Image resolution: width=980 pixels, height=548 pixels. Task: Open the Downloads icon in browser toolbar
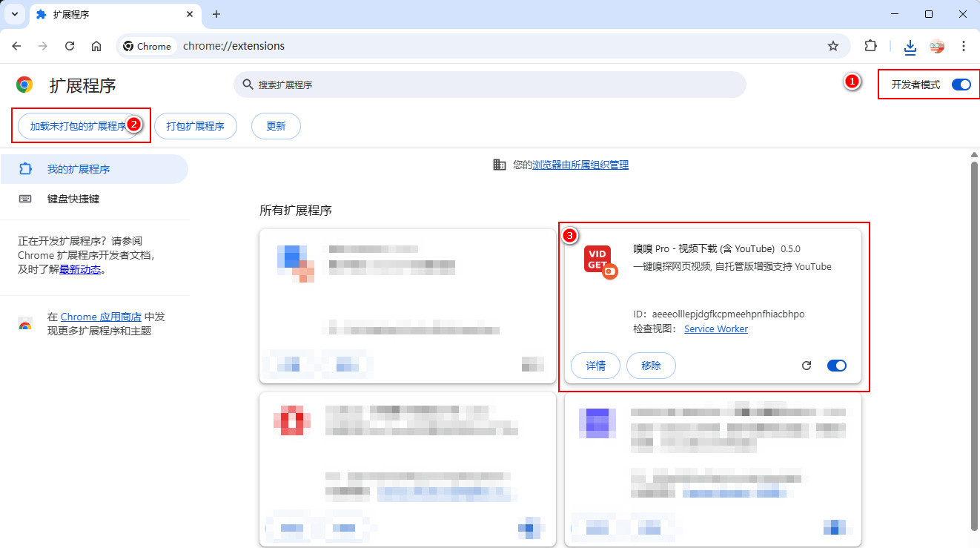910,45
